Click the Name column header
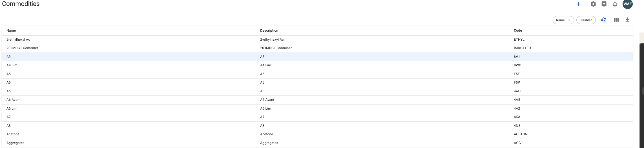The image size is (644, 148). (11, 31)
